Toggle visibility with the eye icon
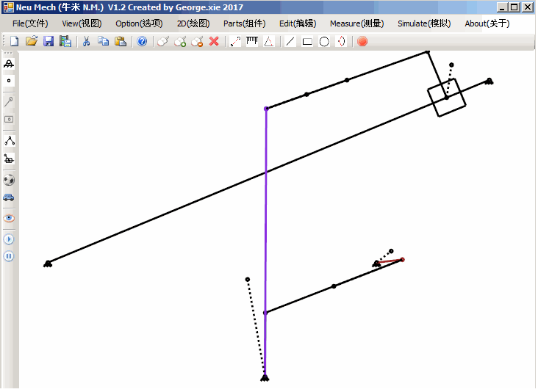Image resolution: width=538 pixels, height=392 pixels. coord(9,218)
